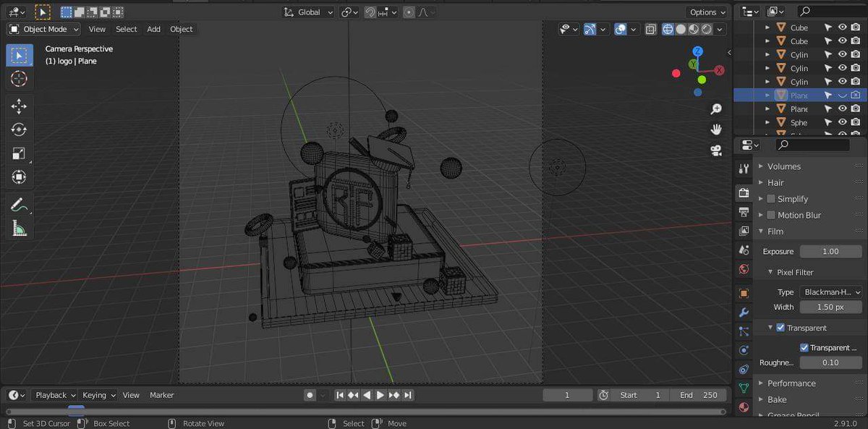Select the Measure ruler tool
The image size is (868, 429).
(x=20, y=228)
